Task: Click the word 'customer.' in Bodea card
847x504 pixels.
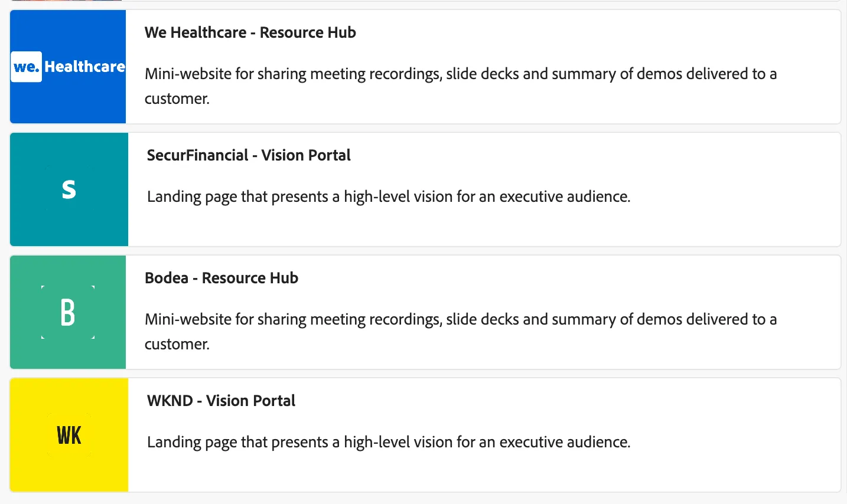Action: [x=177, y=344]
